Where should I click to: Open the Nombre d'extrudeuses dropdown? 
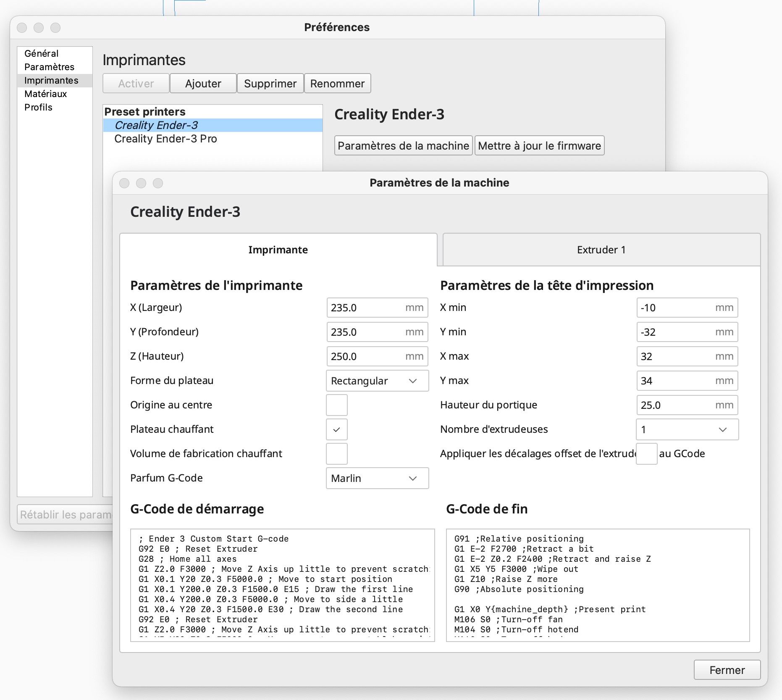pyautogui.click(x=687, y=429)
